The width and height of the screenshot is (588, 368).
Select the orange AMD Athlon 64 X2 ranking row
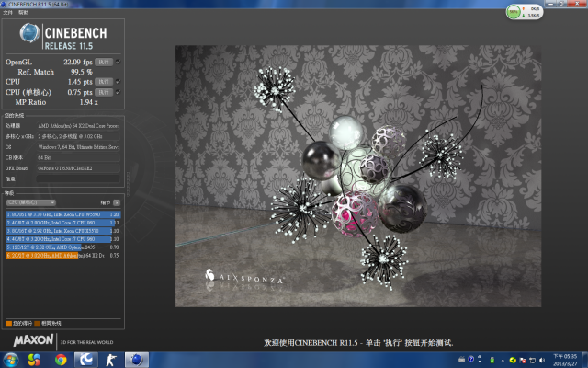62,256
